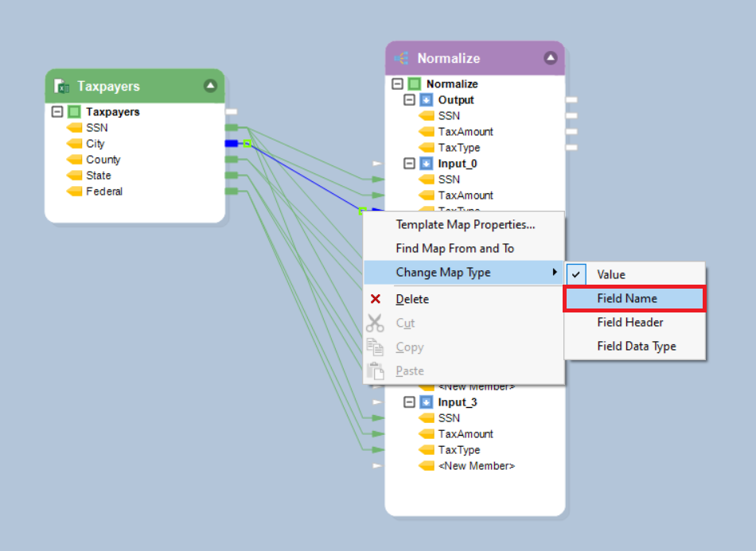756x551 pixels.
Task: Choose Field Header map type
Action: tap(629, 322)
